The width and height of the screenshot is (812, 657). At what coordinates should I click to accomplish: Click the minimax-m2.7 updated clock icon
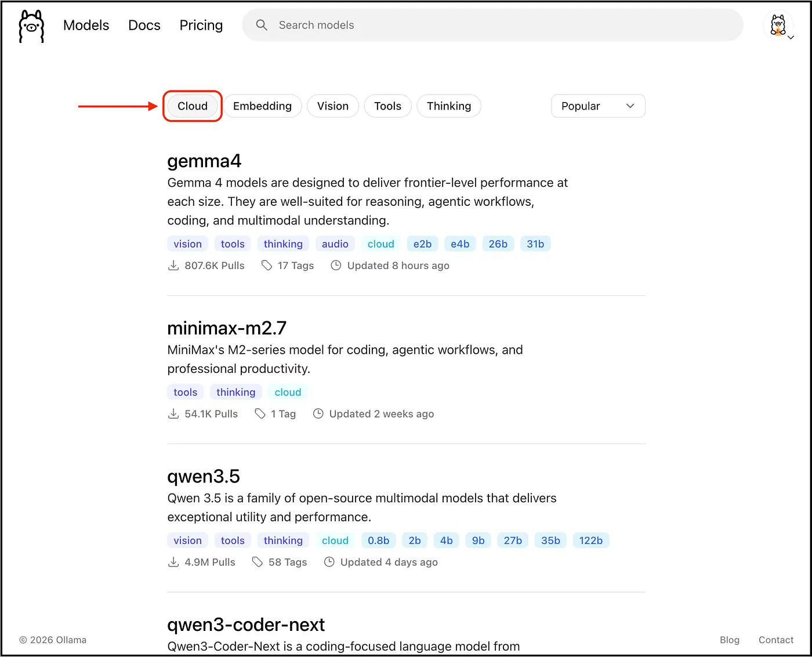318,414
